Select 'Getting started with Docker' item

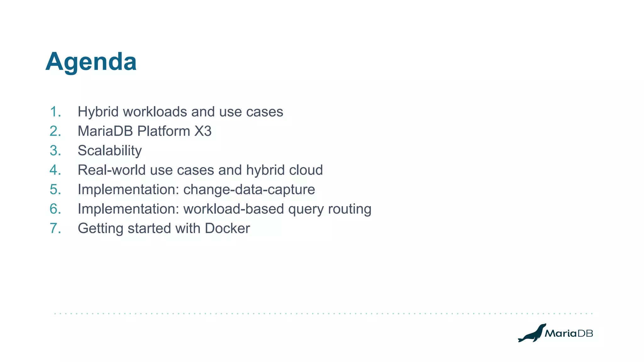[x=164, y=228]
